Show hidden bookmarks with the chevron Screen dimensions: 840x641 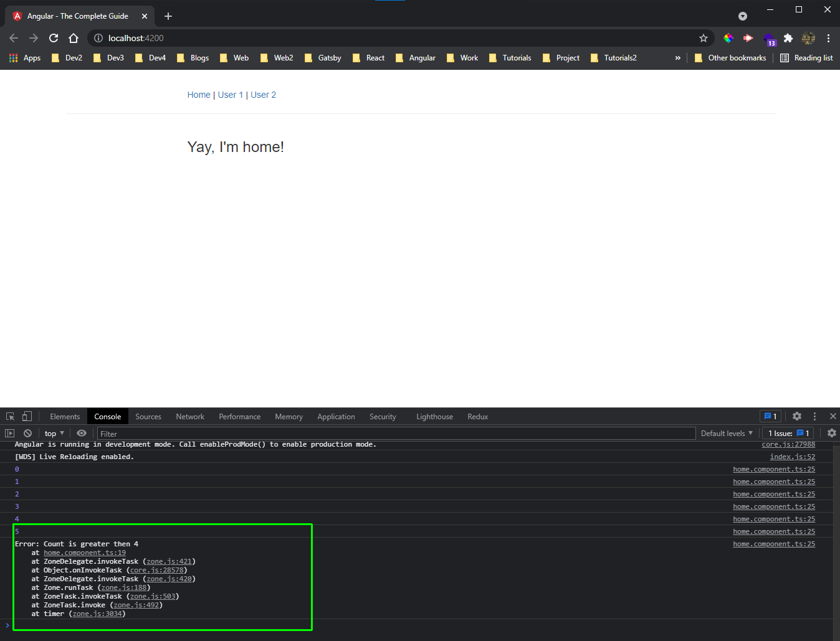click(678, 58)
